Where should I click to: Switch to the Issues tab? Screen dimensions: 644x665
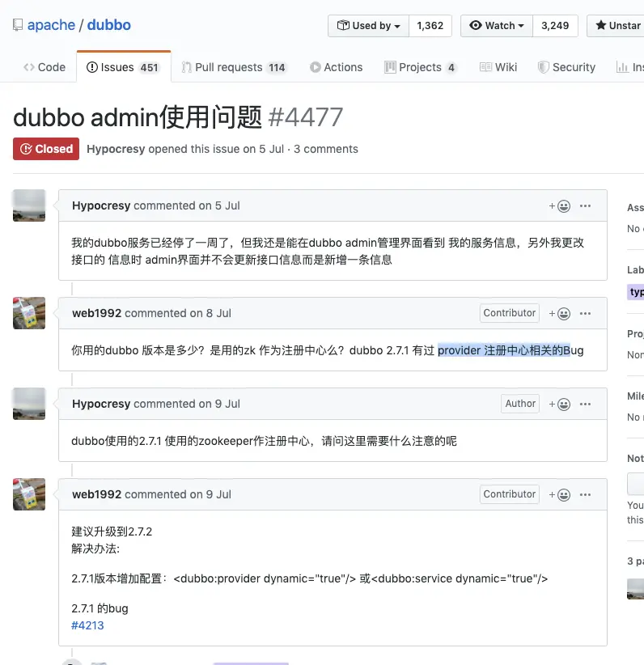(124, 67)
